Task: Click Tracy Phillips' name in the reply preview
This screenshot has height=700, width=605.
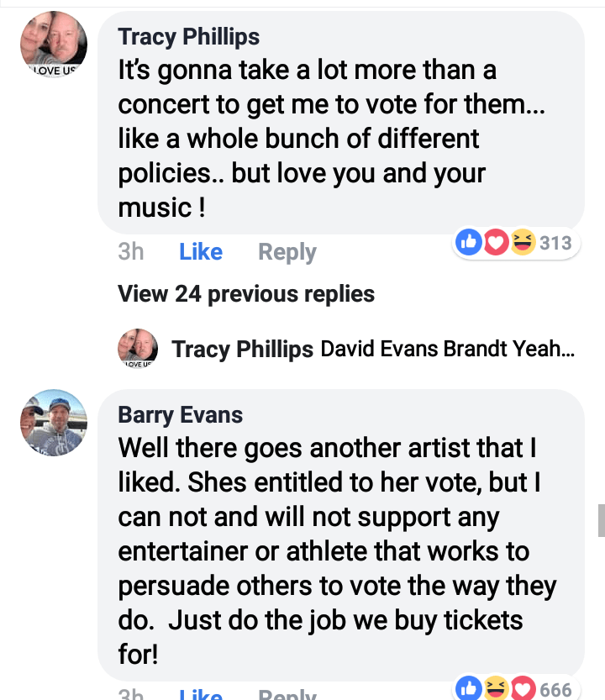Action: (243, 350)
